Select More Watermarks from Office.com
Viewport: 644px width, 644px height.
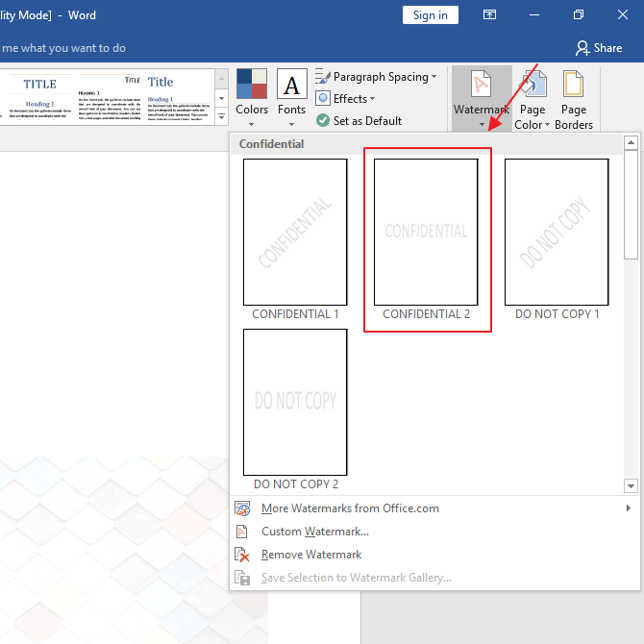coord(434,508)
